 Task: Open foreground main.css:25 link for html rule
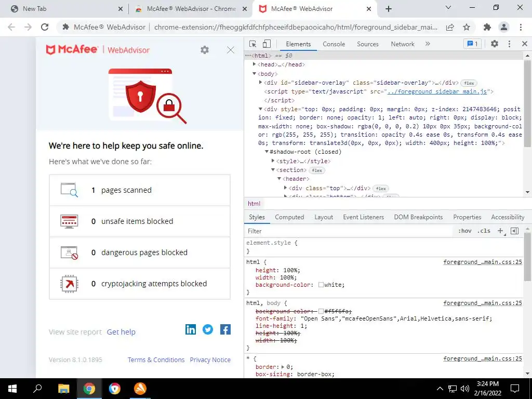(x=483, y=262)
